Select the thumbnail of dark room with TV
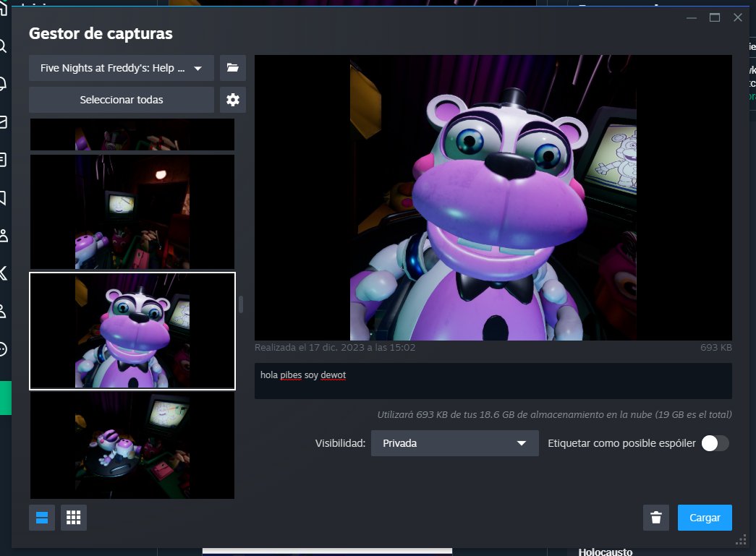This screenshot has width=756, height=556. click(x=132, y=212)
